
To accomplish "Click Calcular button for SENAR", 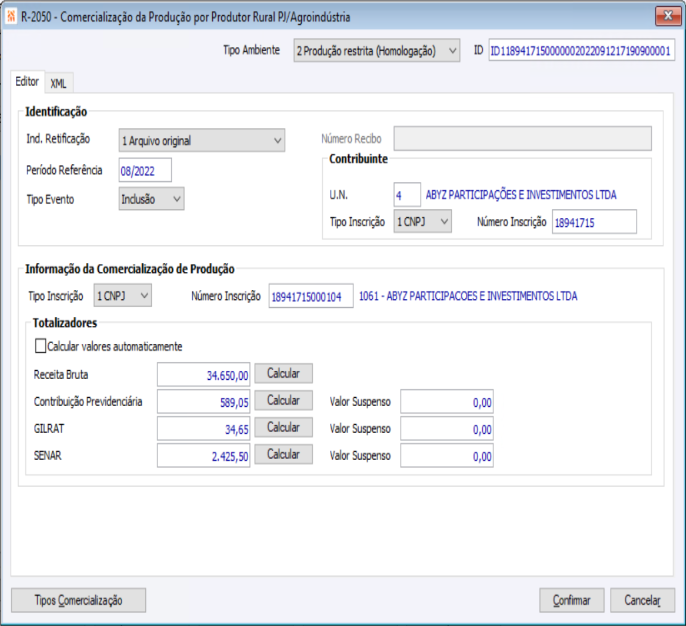I will [284, 455].
